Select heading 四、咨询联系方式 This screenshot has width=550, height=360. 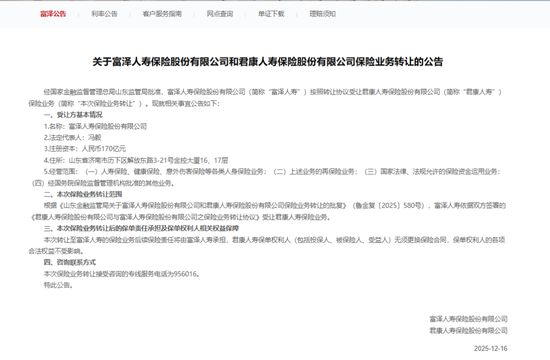click(x=69, y=262)
